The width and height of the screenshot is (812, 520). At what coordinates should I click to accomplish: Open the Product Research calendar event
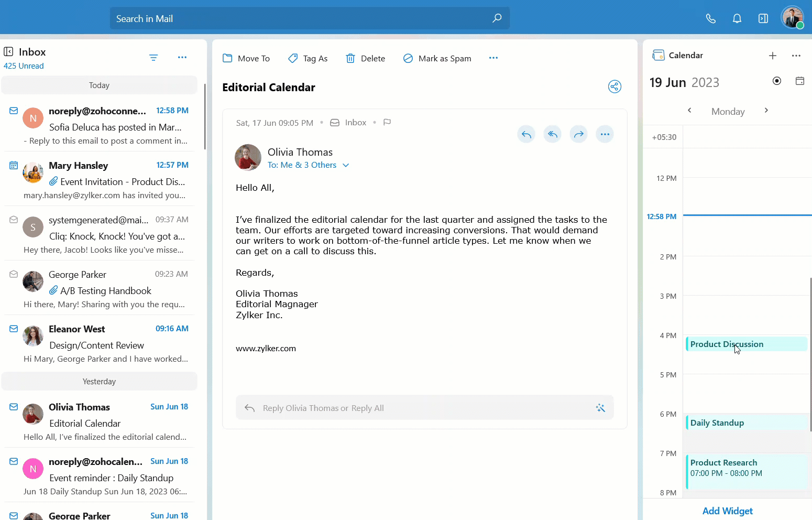pyautogui.click(x=747, y=472)
